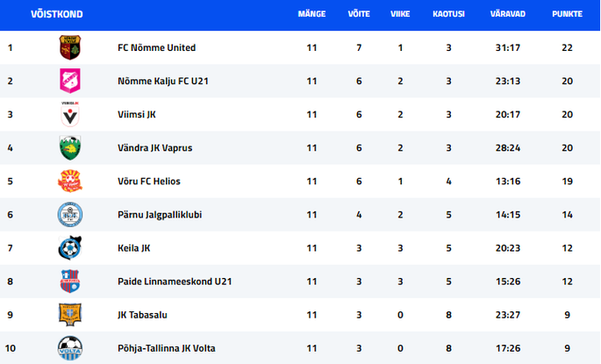This screenshot has width=601, height=364.
Task: Open the Viimsi JK team crest
Action: [x=70, y=114]
